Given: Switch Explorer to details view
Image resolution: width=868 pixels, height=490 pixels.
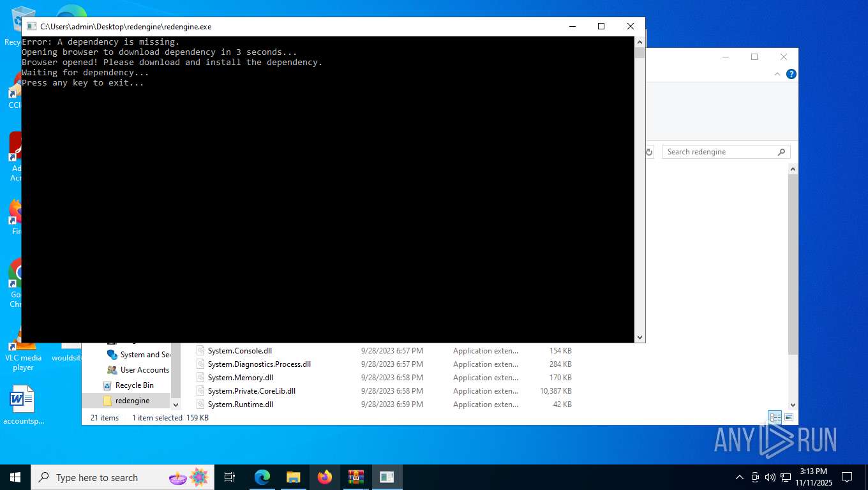Looking at the screenshot, I should [x=775, y=417].
